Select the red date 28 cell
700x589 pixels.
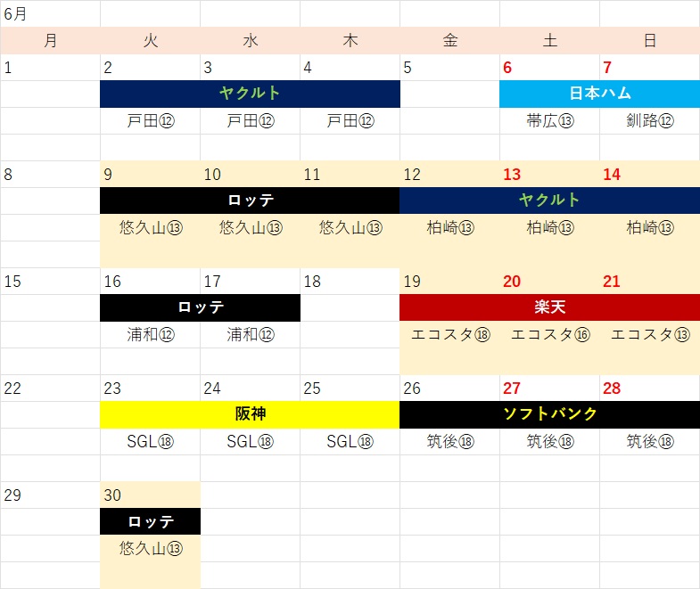pos(649,388)
